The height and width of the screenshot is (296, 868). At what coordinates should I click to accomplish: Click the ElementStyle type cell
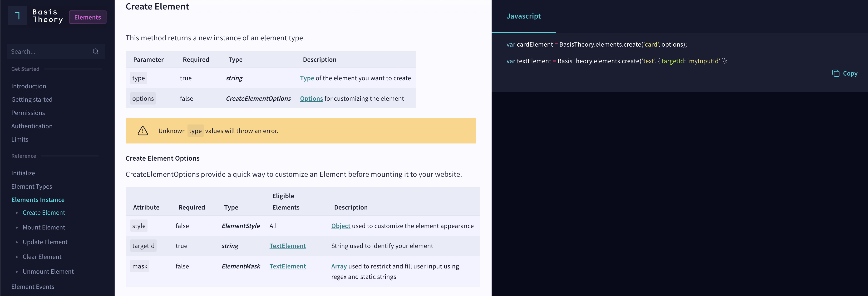pos(241,226)
